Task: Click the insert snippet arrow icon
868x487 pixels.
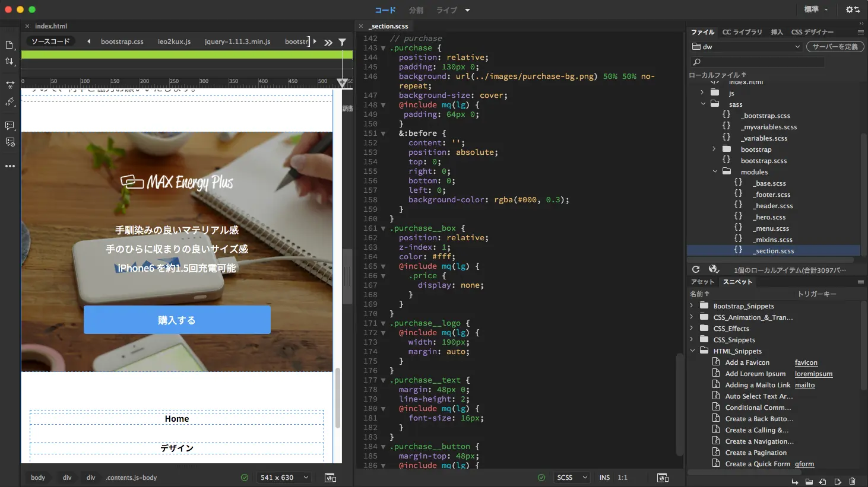Action: click(x=794, y=481)
